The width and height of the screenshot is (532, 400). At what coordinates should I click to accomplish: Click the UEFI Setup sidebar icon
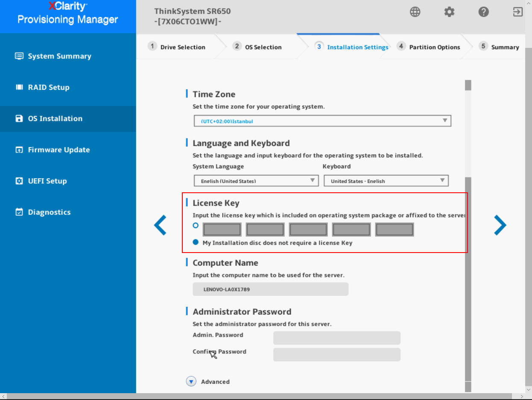click(19, 181)
